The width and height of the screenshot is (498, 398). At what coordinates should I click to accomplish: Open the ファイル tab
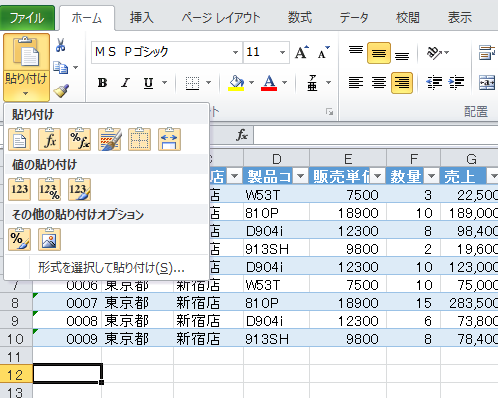pyautogui.click(x=27, y=18)
